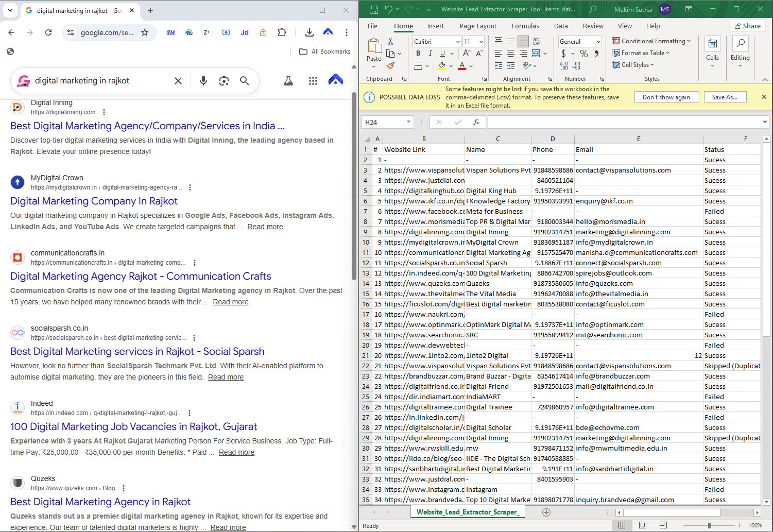Open the Formulas ribbon tab
Screen dimensions: 773x532
(525, 26)
